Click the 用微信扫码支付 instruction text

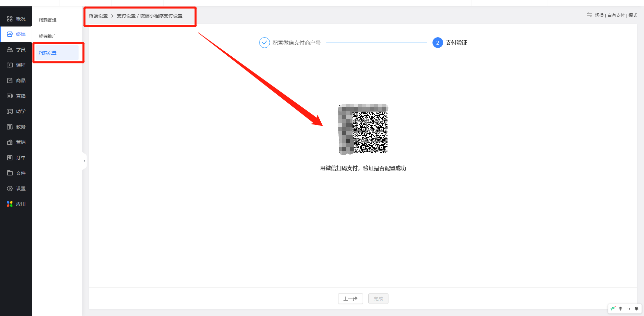(363, 168)
